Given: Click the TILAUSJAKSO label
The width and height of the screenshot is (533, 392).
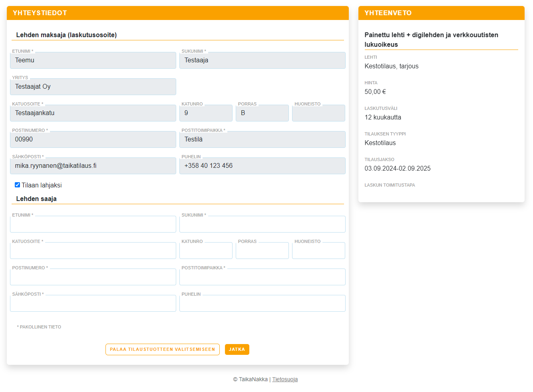Looking at the screenshot, I should pyautogui.click(x=379, y=159).
